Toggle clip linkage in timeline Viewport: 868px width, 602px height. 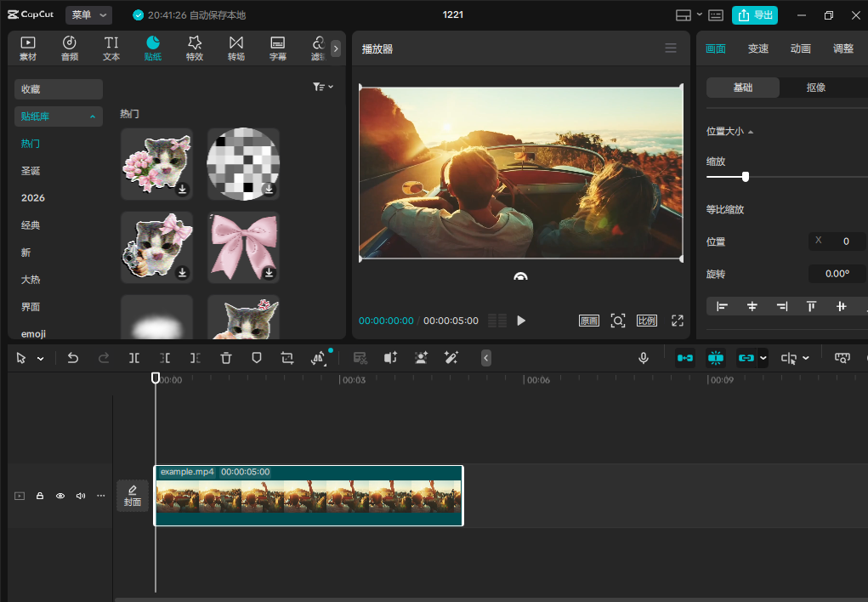[746, 358]
